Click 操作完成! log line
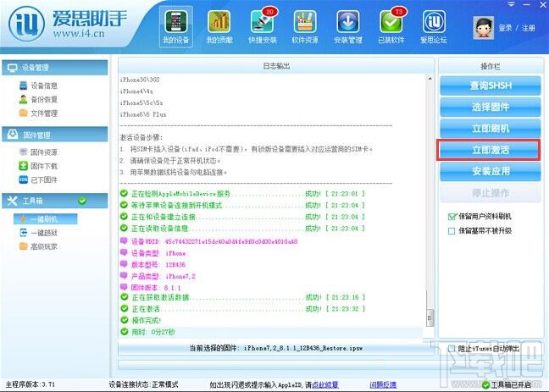The width and height of the screenshot is (549, 392). pos(141,320)
